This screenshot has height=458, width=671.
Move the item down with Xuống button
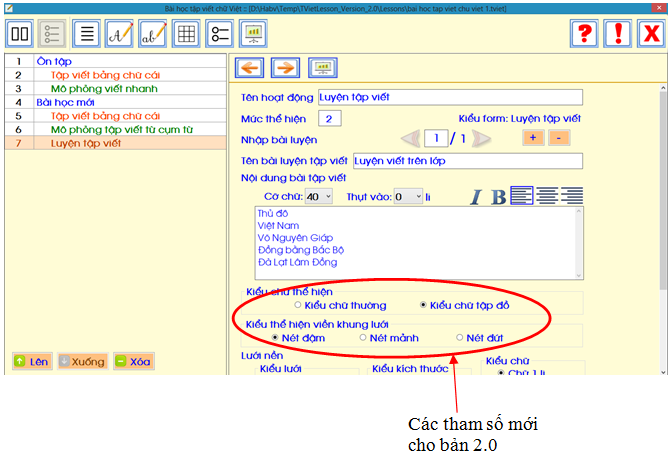[x=83, y=362]
